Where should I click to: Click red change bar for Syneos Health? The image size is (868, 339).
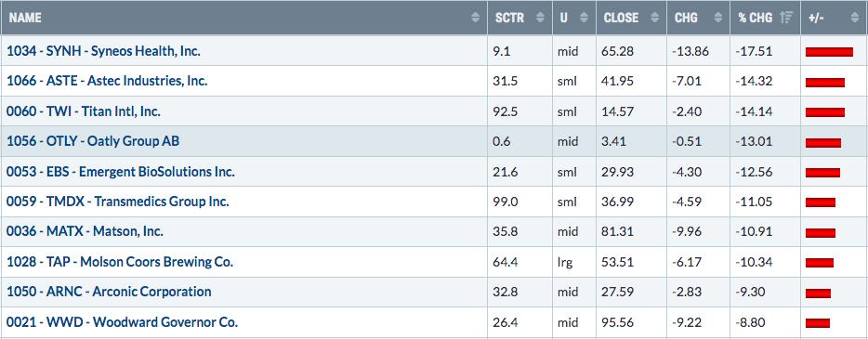coord(829,52)
